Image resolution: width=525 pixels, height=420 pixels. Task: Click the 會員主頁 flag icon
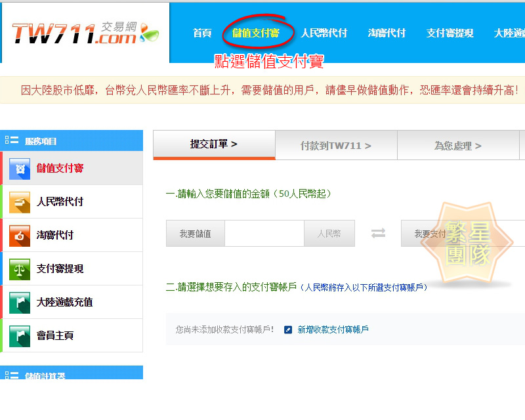20,336
